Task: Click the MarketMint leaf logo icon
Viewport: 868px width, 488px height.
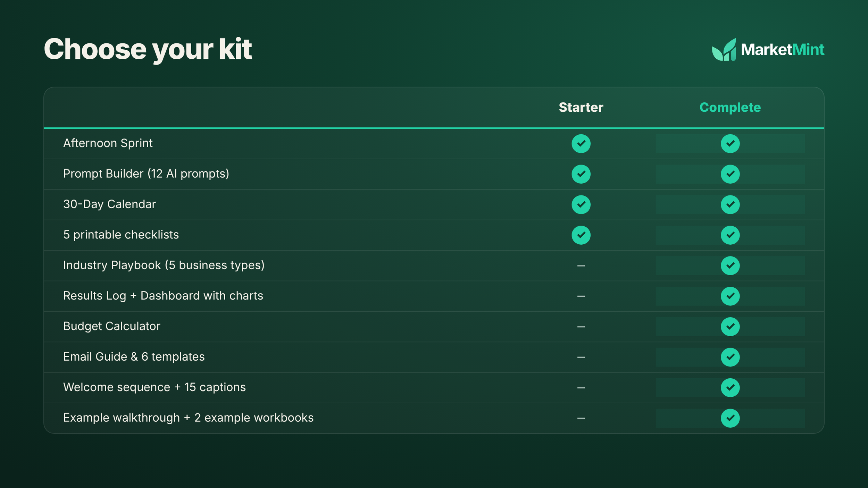Action: click(724, 50)
